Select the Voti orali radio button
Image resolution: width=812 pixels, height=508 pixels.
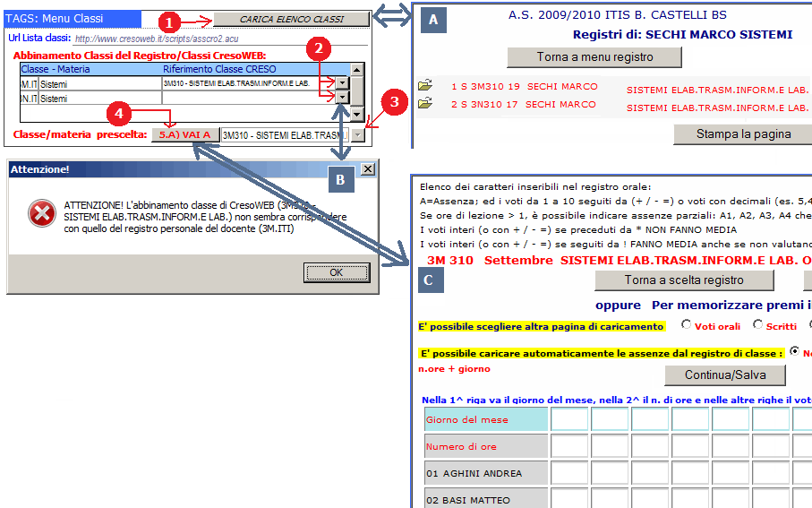(x=687, y=325)
